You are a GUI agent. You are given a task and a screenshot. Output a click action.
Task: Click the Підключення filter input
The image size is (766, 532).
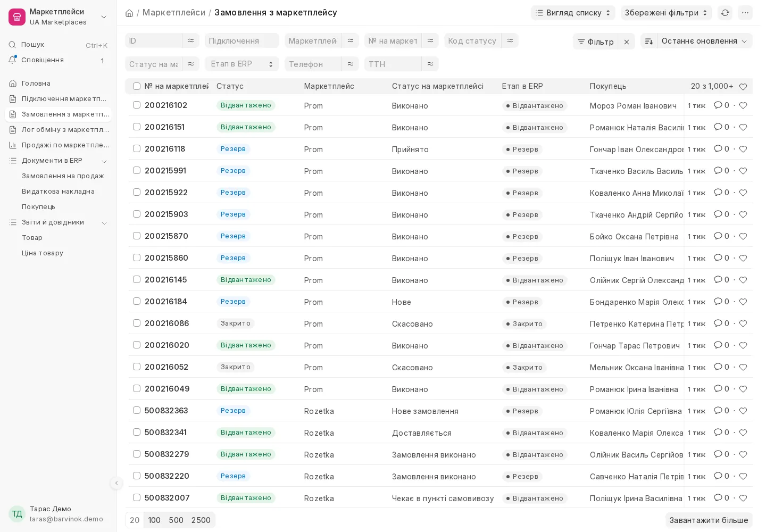(x=242, y=40)
